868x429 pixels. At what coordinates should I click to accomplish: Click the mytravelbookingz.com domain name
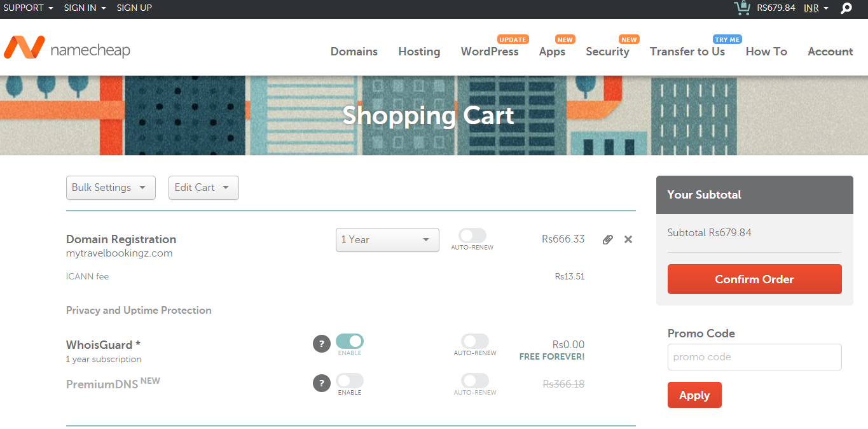tap(120, 253)
